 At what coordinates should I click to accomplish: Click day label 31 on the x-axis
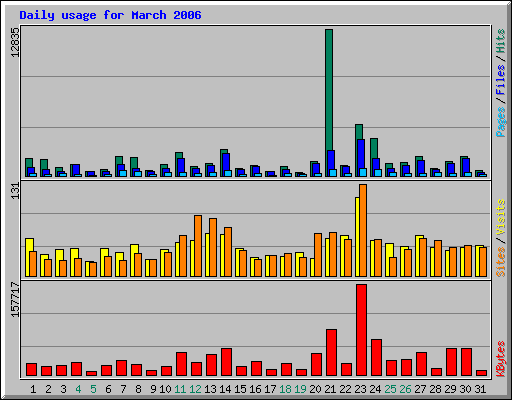click(480, 389)
